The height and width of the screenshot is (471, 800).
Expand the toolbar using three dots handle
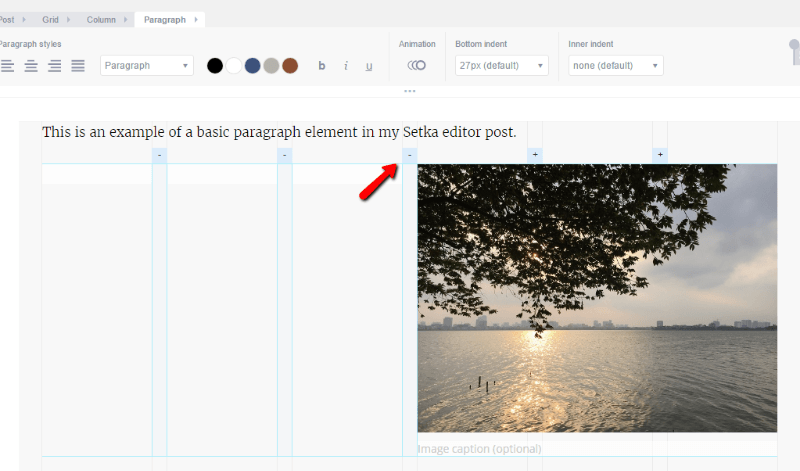pos(410,91)
